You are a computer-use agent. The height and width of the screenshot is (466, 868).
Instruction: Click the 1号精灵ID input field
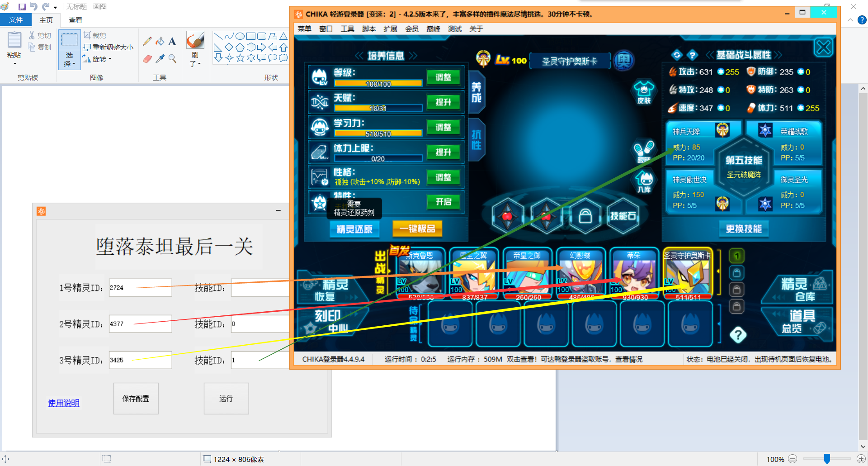[x=140, y=288]
